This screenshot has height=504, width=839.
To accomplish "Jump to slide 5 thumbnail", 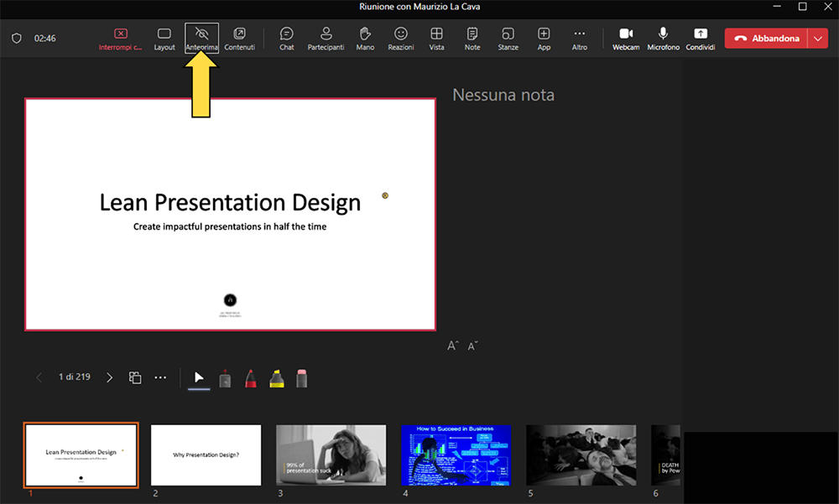I will [x=581, y=455].
